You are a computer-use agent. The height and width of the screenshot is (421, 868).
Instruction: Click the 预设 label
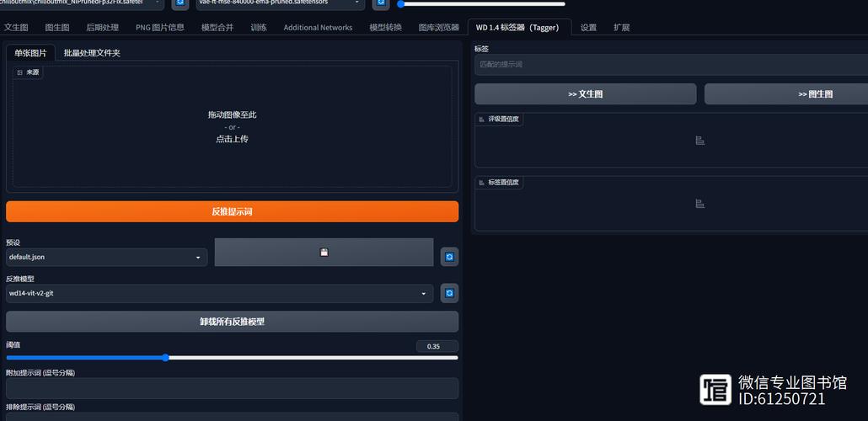(13, 242)
